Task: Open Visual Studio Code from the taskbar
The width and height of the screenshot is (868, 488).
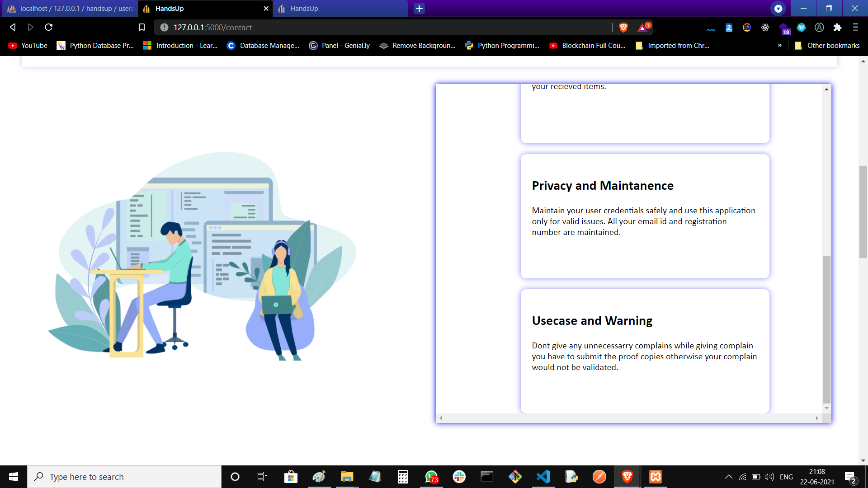Action: tap(543, 477)
